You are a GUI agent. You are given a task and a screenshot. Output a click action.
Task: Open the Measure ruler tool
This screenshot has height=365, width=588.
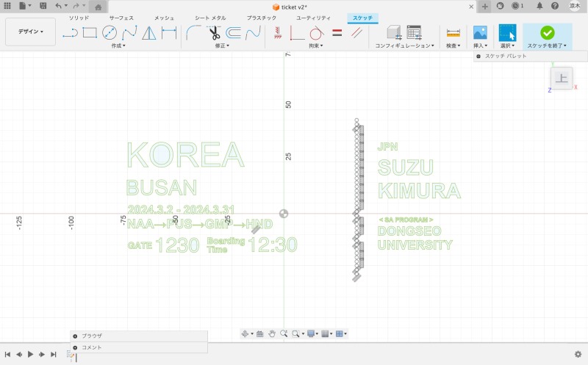point(453,32)
